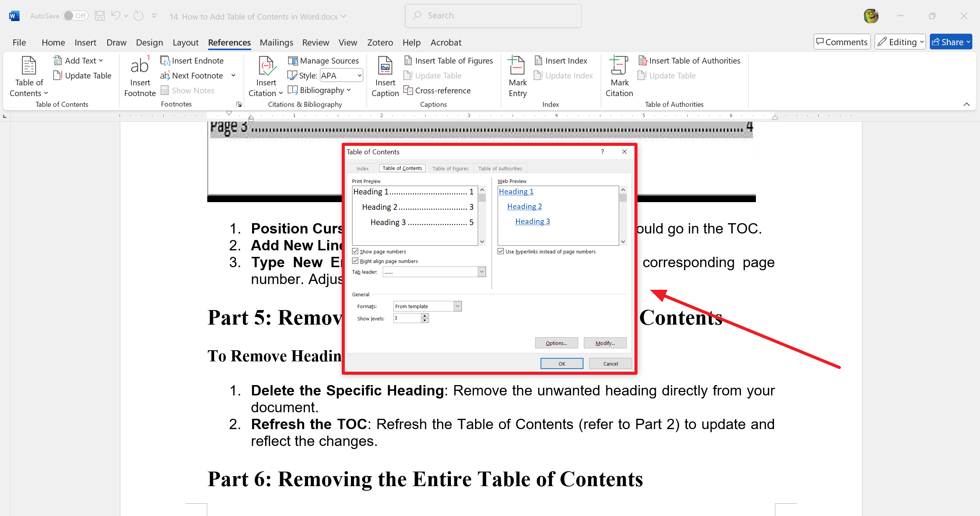Scroll the Print Preview list downward

(482, 242)
